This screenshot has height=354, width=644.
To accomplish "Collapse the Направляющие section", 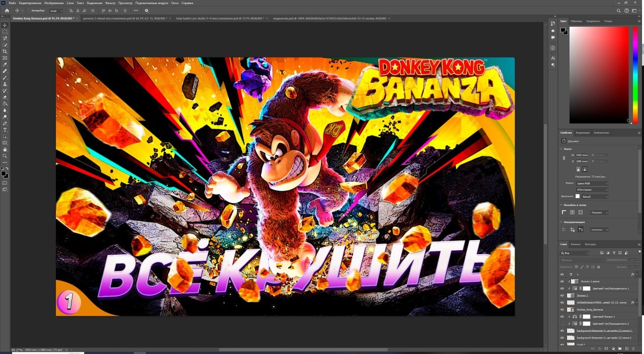I will tap(561, 222).
